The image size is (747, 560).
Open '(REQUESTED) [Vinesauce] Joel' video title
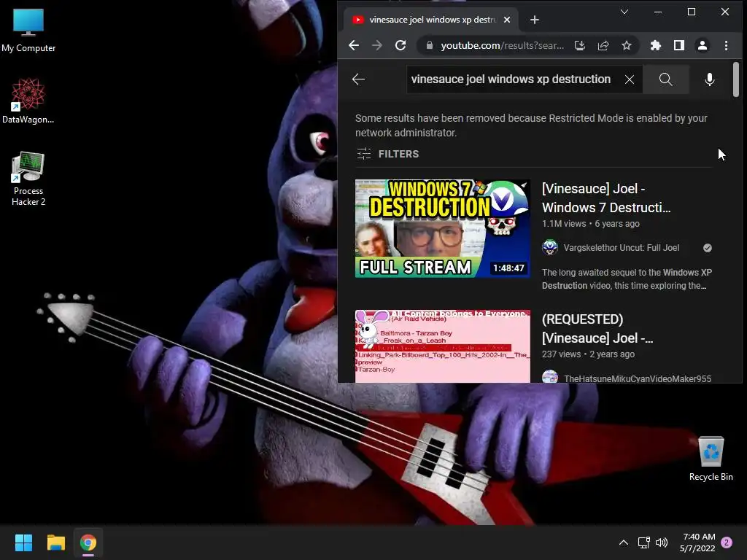coord(597,329)
